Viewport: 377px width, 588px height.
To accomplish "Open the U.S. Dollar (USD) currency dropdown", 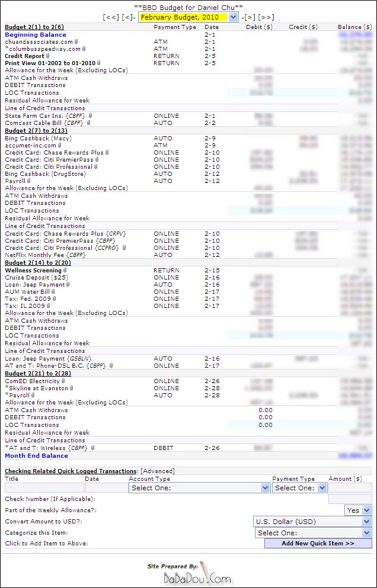I will 312,522.
